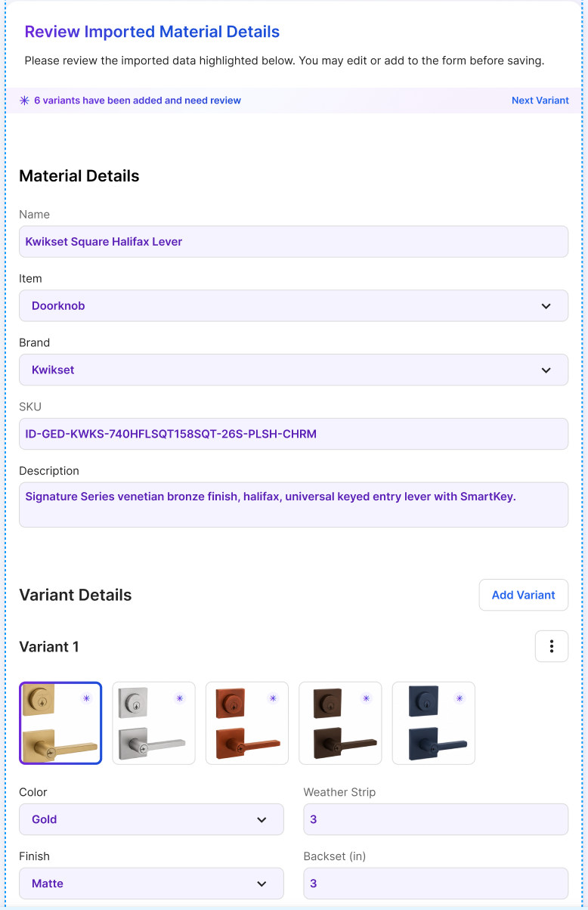Expand the Finish dropdown set to Matte
This screenshot has height=910, width=588.
click(x=151, y=884)
